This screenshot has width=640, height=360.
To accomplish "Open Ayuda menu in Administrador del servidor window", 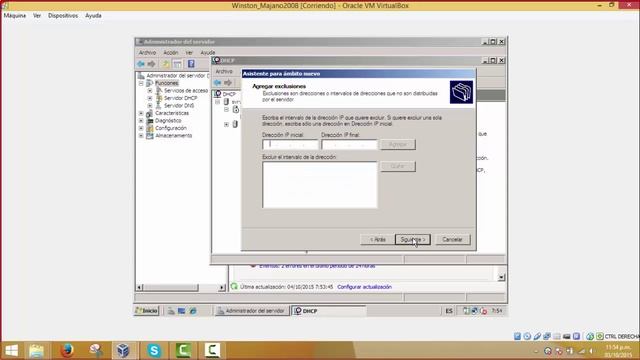I will point(207,53).
